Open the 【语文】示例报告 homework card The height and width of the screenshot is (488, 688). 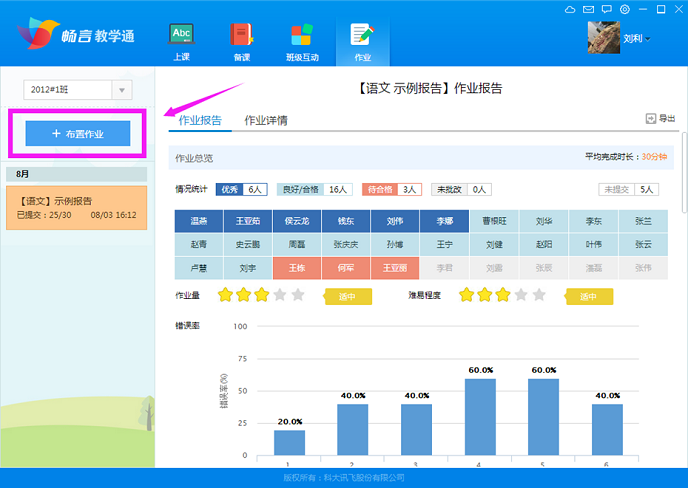[77, 207]
